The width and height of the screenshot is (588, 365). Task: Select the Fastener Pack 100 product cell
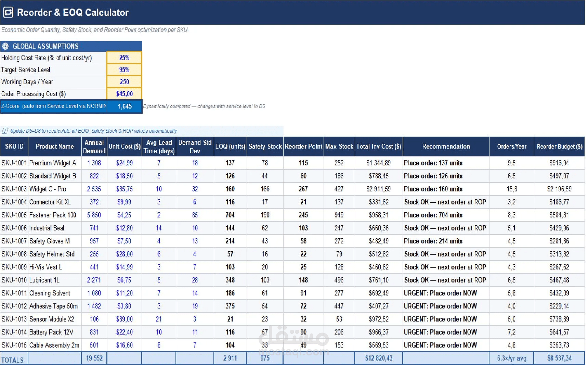tap(55, 215)
